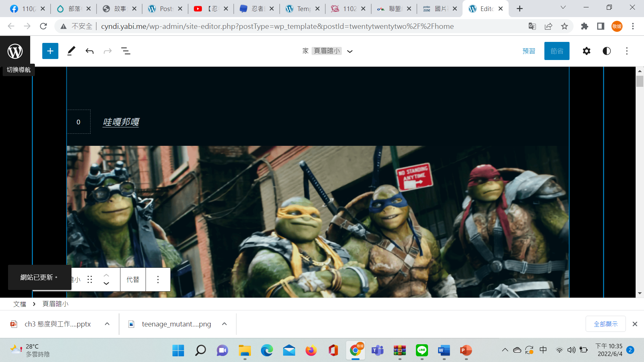Viewport: 644px width, 362px height.
Task: Toggle the half-circle styles panel
Action: (606, 51)
